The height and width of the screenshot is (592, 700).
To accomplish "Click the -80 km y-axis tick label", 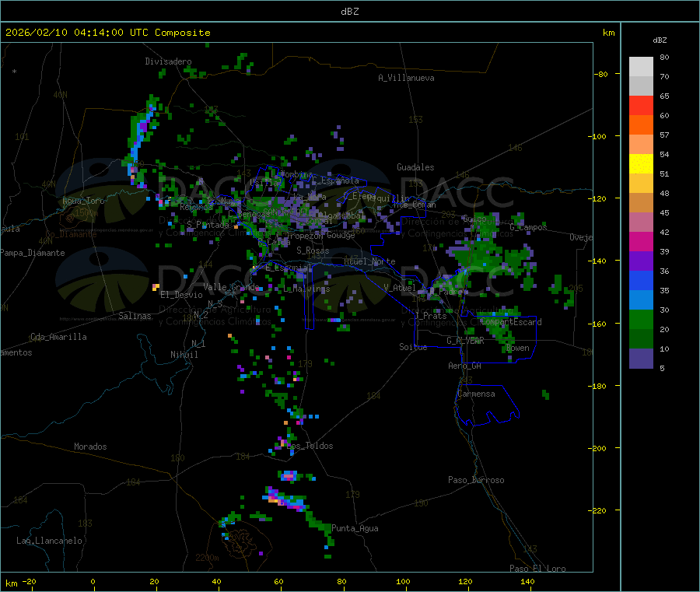I will tap(601, 74).
